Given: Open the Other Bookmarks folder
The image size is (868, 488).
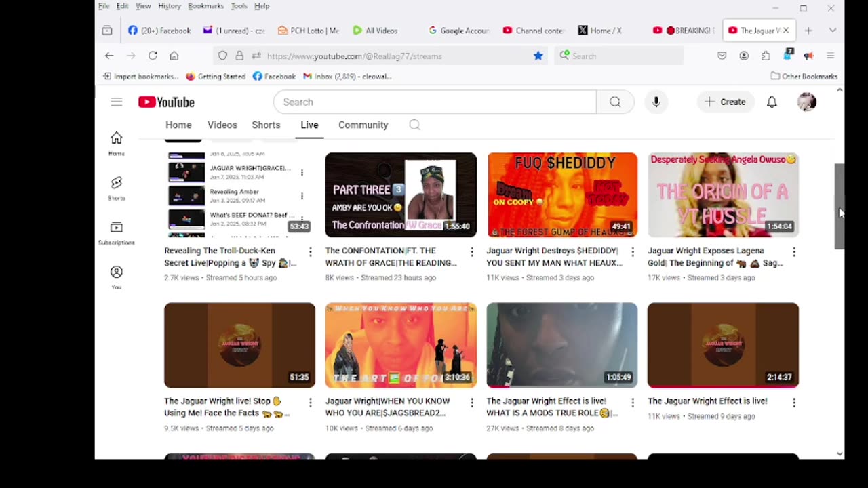Looking at the screenshot, I should pos(804,76).
